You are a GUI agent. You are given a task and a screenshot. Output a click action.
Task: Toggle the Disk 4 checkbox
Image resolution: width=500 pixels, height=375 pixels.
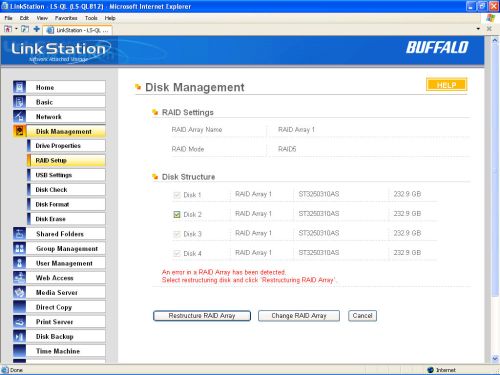177,253
